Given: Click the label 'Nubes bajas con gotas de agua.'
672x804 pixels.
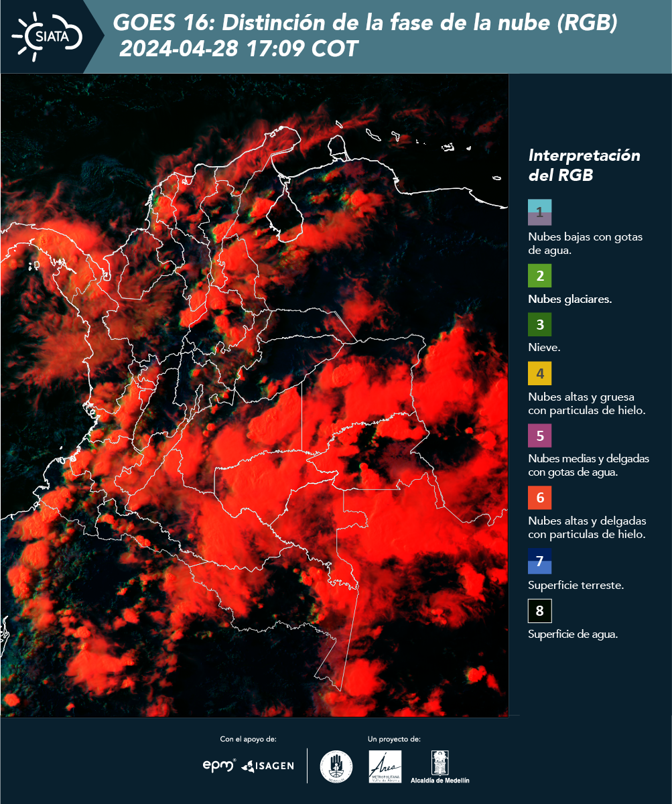Looking at the screenshot, I should click(586, 244).
